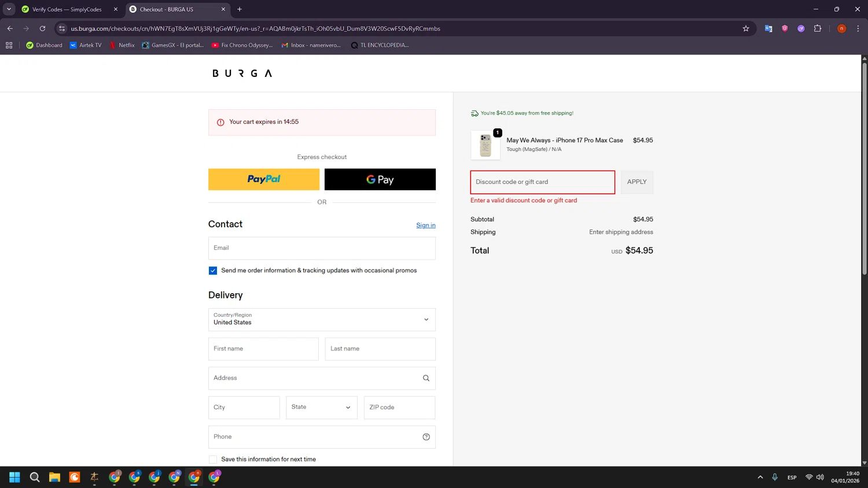The height and width of the screenshot is (488, 868).
Task: Click the Total $54.95 amount
Action: pos(639,251)
